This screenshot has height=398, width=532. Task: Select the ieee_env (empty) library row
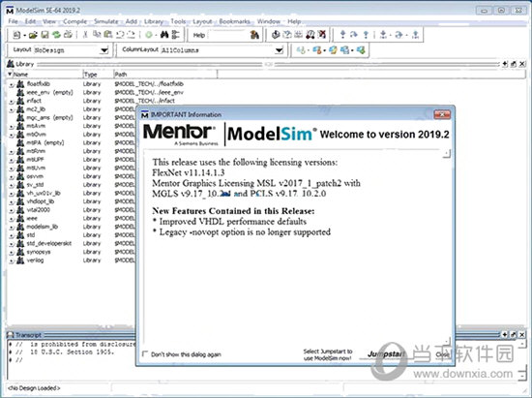tap(50, 92)
